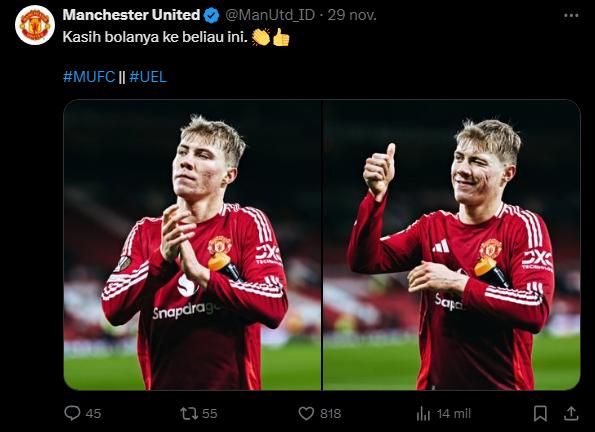595x432 pixels.
Task: Open the #UEL hashtag link
Action: [148, 77]
